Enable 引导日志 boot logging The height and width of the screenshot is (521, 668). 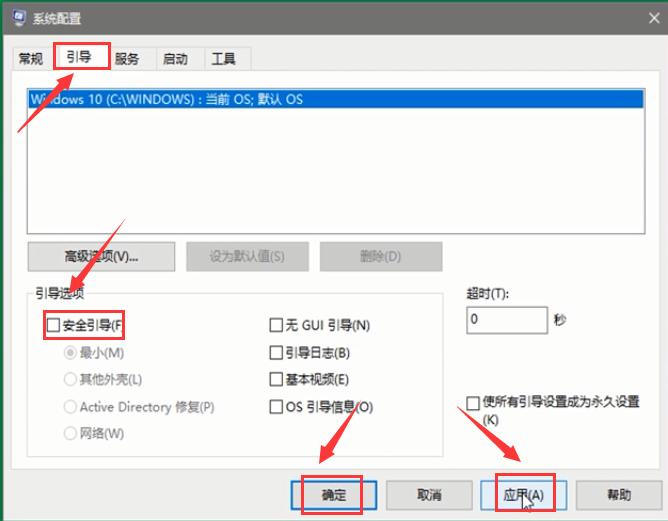[x=277, y=352]
